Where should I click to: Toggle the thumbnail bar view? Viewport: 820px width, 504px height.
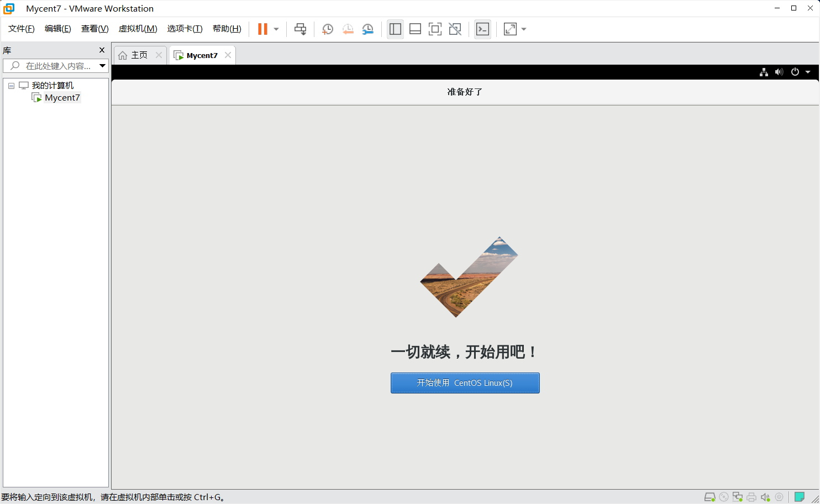point(415,29)
